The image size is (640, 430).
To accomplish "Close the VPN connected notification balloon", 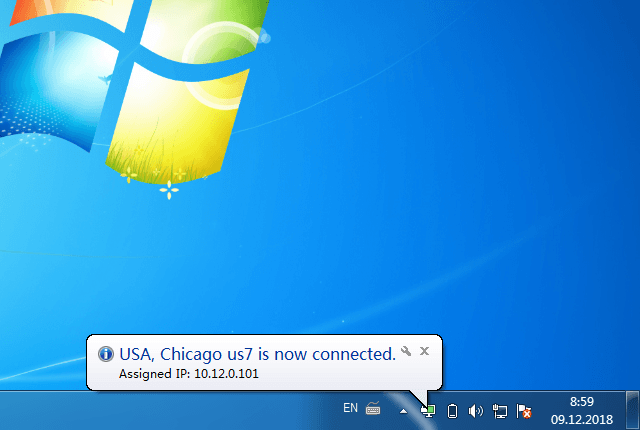I will point(424,351).
